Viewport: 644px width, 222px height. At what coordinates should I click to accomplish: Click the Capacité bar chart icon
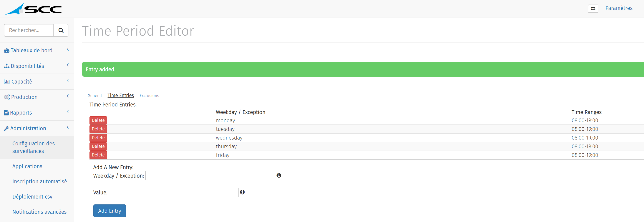click(7, 82)
